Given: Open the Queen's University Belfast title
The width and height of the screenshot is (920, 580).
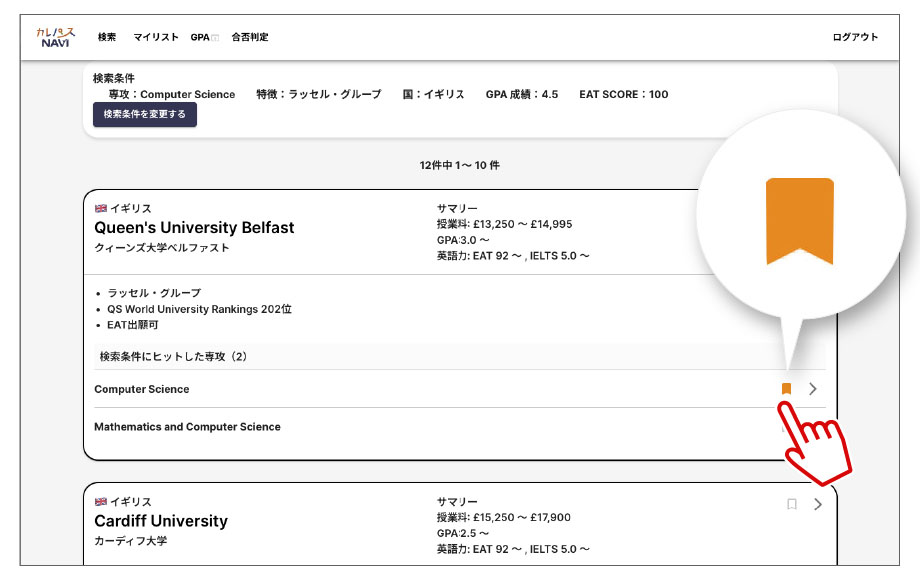Looking at the screenshot, I should pos(194,228).
